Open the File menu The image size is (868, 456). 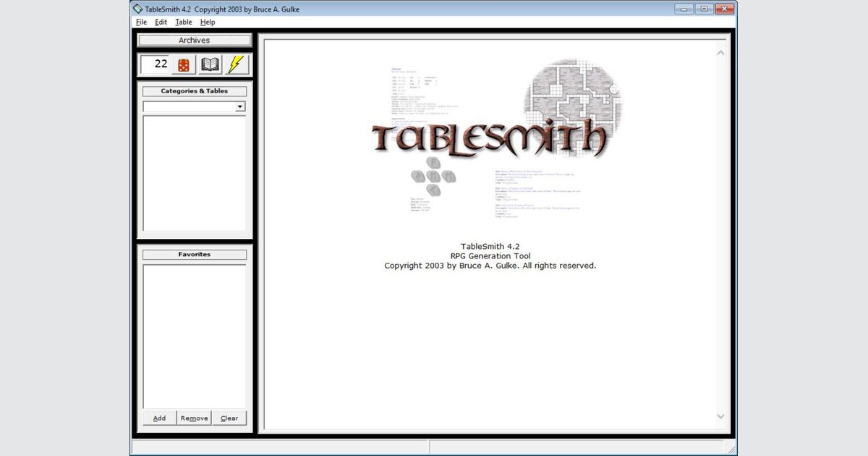141,22
